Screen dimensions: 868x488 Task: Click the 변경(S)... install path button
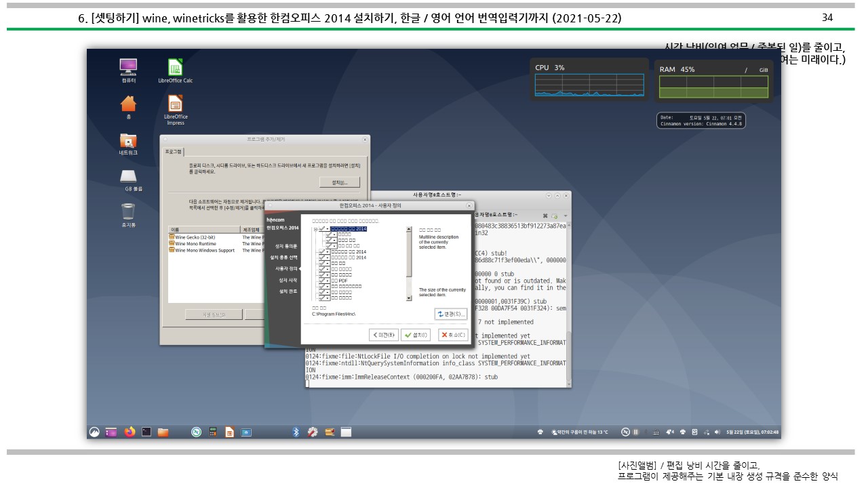click(451, 314)
